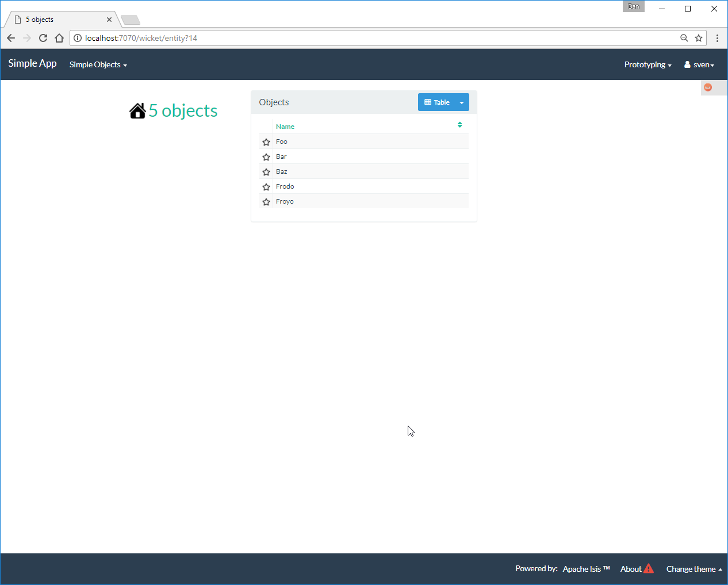Open the Apache Isis link
Viewport: 728px width, 585px height.
[585, 569]
